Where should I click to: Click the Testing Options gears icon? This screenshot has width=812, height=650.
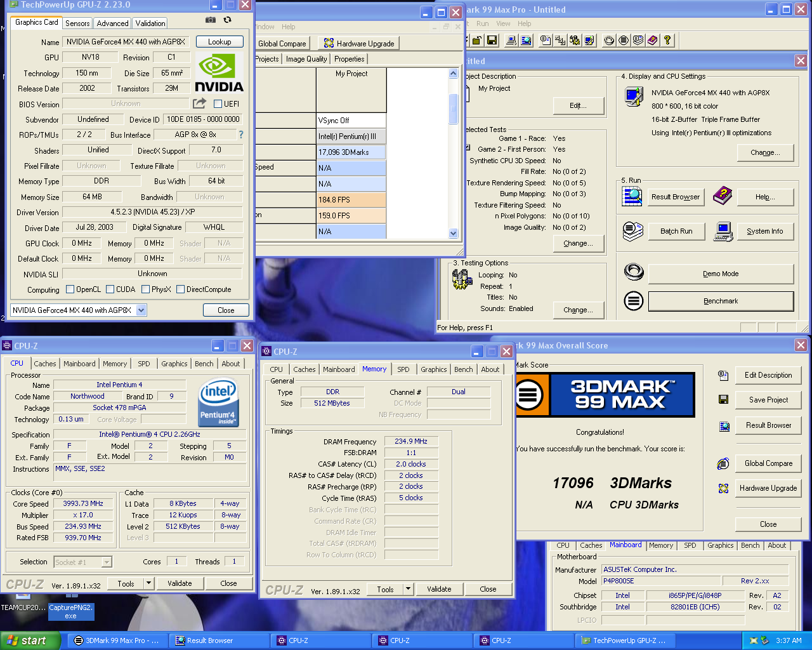coord(462,279)
